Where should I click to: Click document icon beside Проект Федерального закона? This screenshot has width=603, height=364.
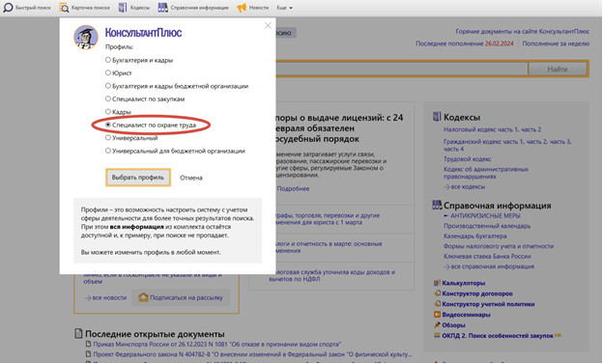pyautogui.click(x=89, y=354)
